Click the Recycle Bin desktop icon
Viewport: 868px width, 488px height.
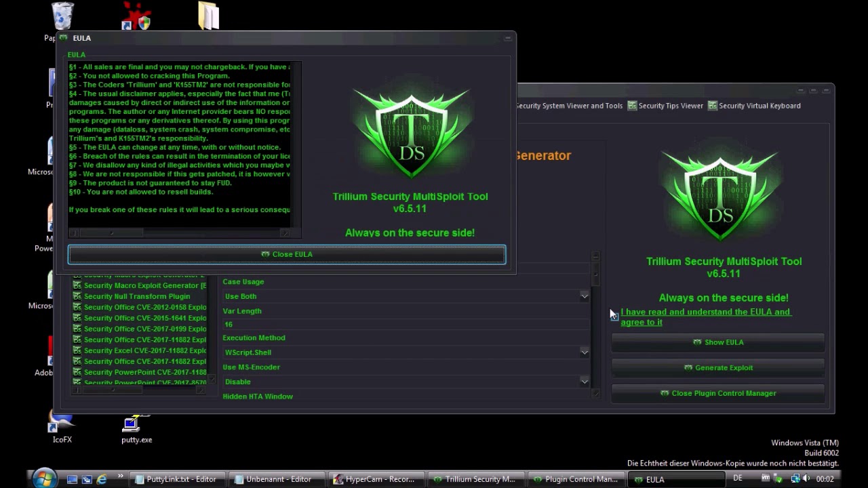point(62,16)
